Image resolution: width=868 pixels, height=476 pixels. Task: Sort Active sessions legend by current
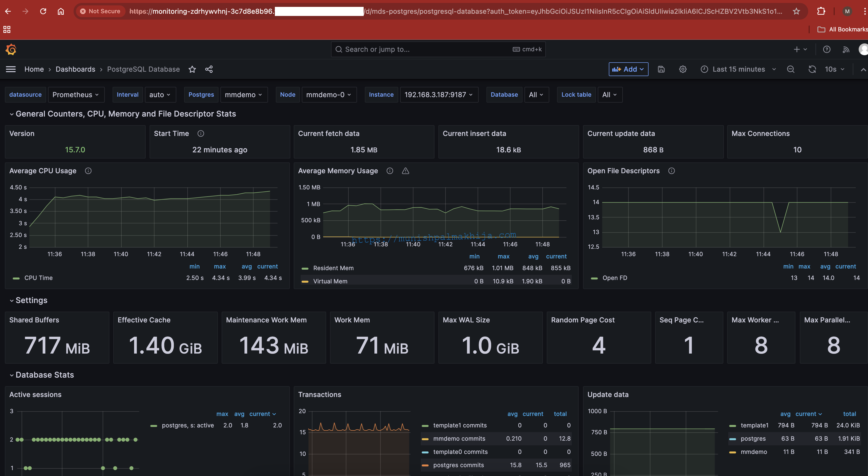pyautogui.click(x=263, y=414)
